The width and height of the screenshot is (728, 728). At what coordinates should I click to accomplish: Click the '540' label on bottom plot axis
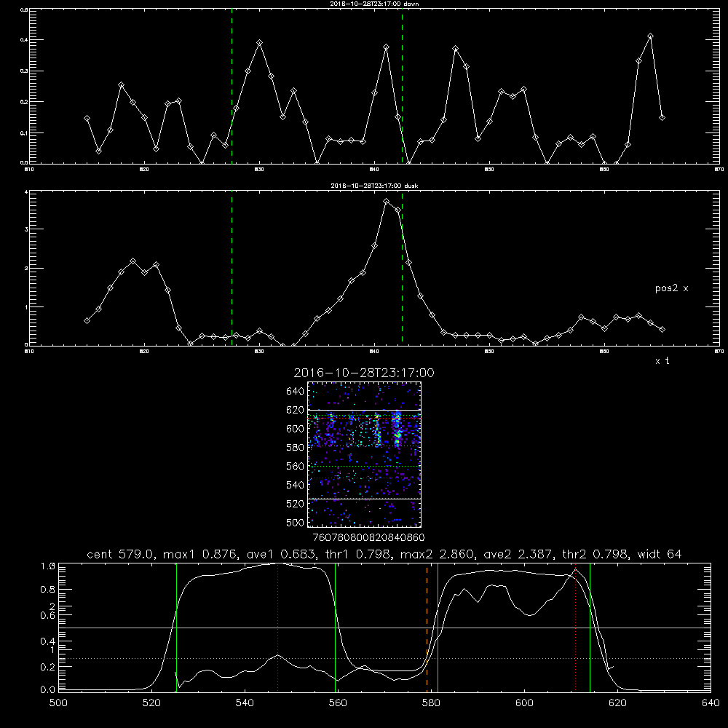tap(245, 703)
